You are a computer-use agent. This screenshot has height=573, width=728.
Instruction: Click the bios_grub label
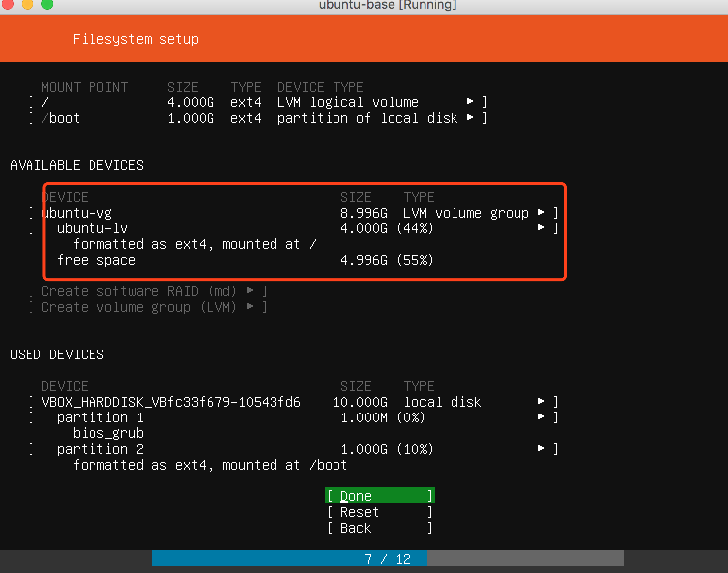108,433
